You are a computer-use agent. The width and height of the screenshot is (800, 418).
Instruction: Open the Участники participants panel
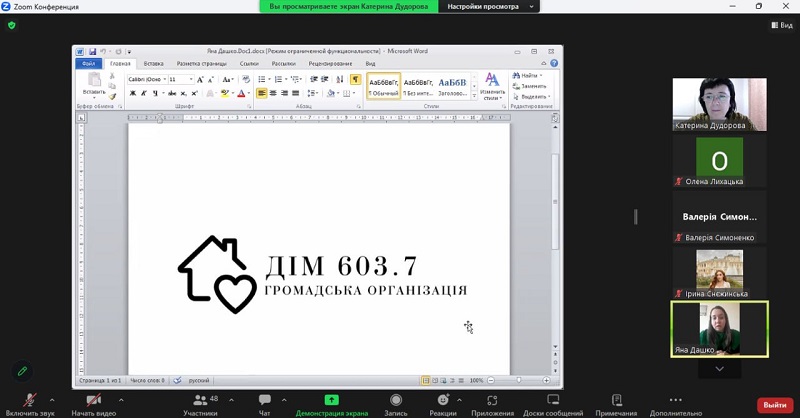click(x=201, y=405)
